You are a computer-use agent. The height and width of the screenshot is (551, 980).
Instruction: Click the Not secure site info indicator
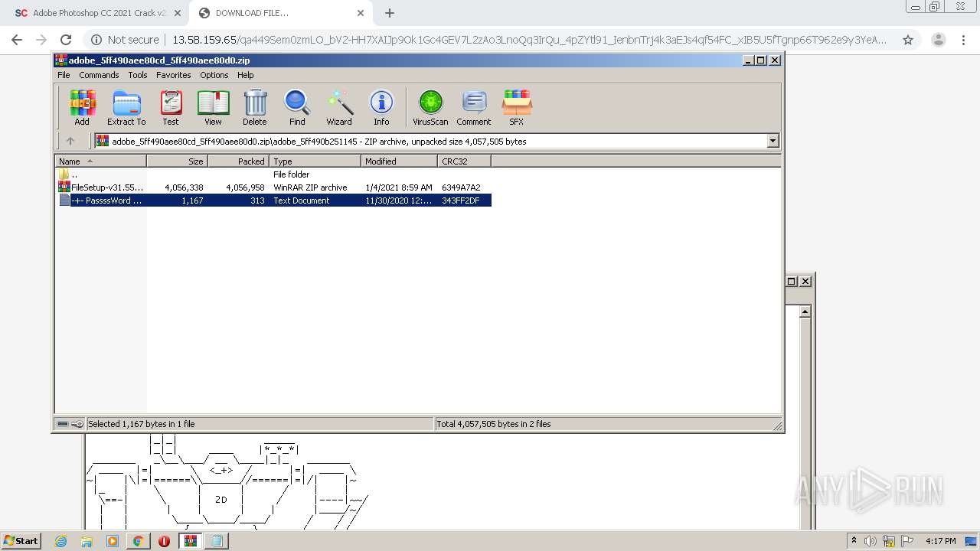[125, 40]
